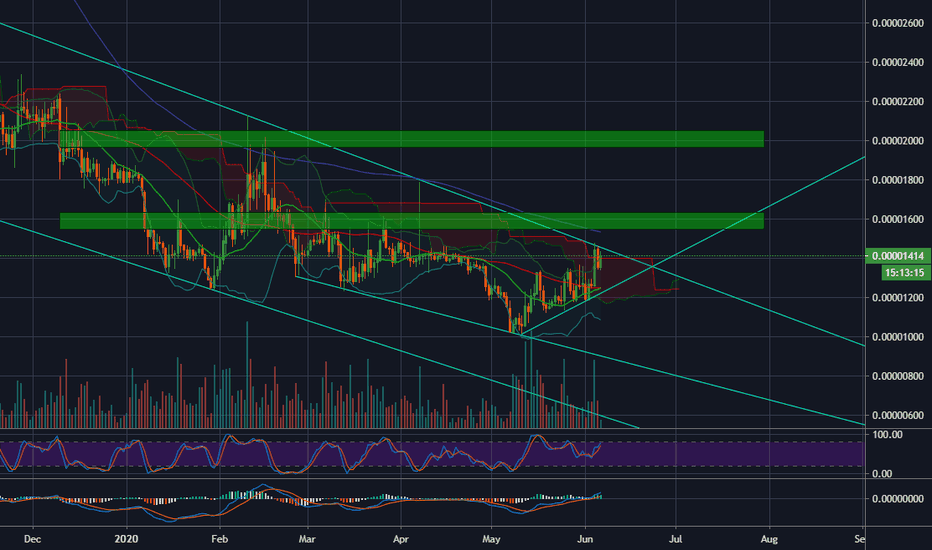Click the Jul label on time axis

point(675,539)
